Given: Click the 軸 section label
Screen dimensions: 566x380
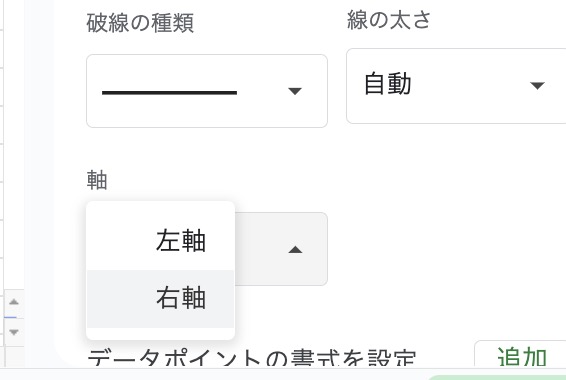Looking at the screenshot, I should tap(97, 180).
